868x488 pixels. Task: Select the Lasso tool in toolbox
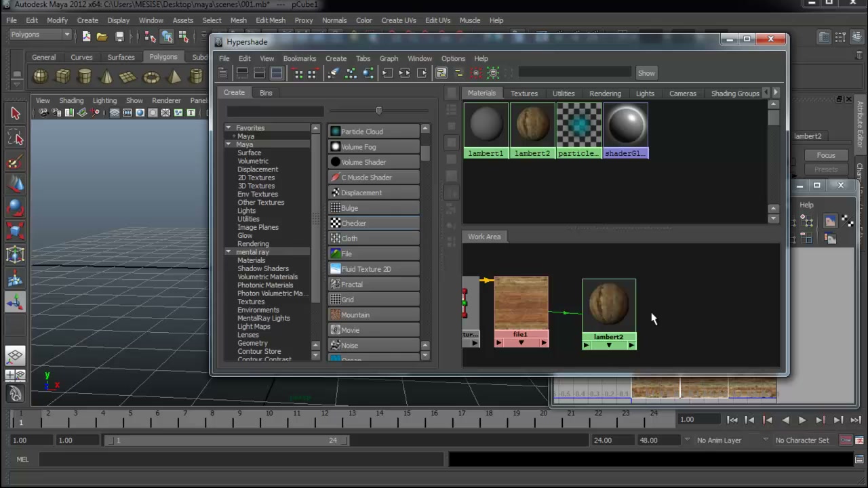(16, 138)
